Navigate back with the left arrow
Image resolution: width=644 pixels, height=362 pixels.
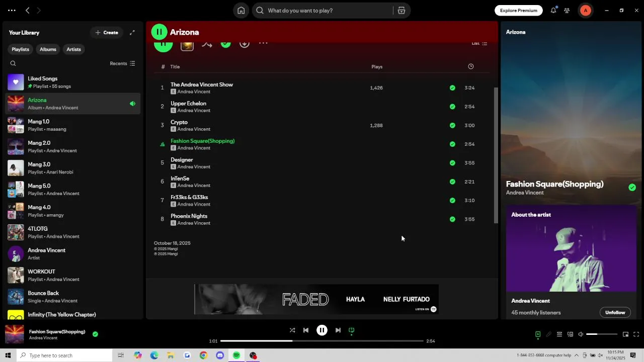28,11
